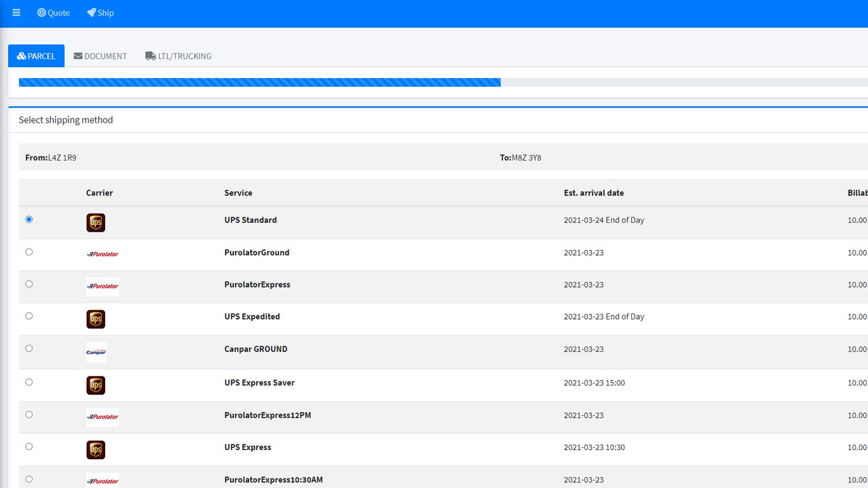Select the PurolatorExpress shipping option
Viewport: 868px width, 488px height.
click(x=28, y=284)
